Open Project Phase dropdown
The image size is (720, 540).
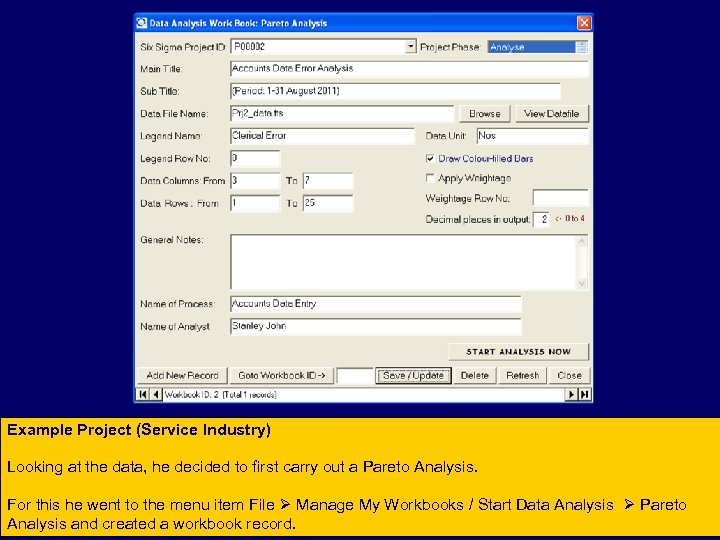pyautogui.click(x=581, y=47)
